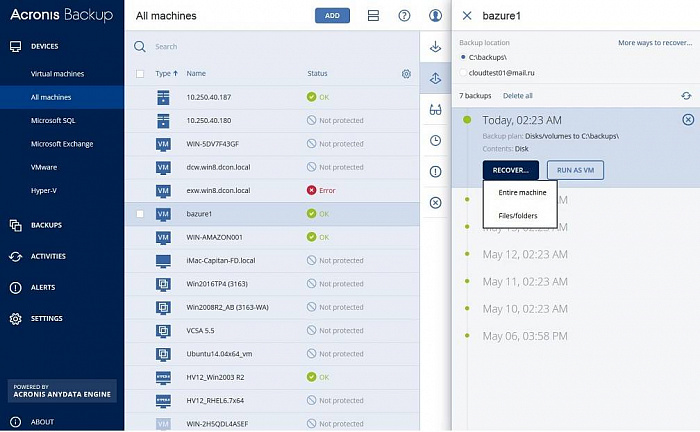Open the Alerts exclamation icon in side strip
The image size is (700, 432).
435,172
